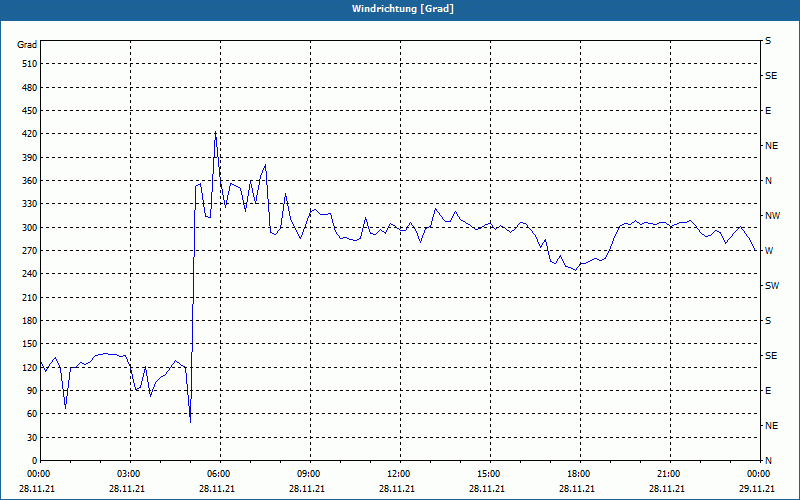Select the 300 y-axis value
Viewport: 800px width, 500px height.
pyautogui.click(x=30, y=227)
